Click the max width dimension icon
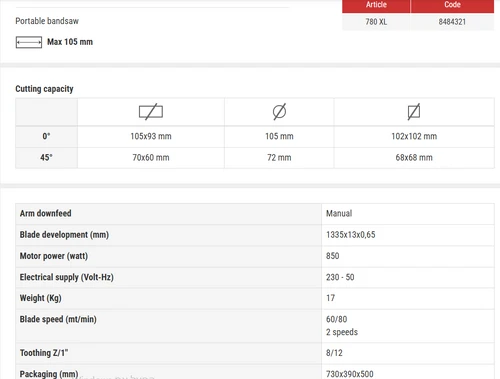This screenshot has height=379, width=500. click(x=29, y=42)
